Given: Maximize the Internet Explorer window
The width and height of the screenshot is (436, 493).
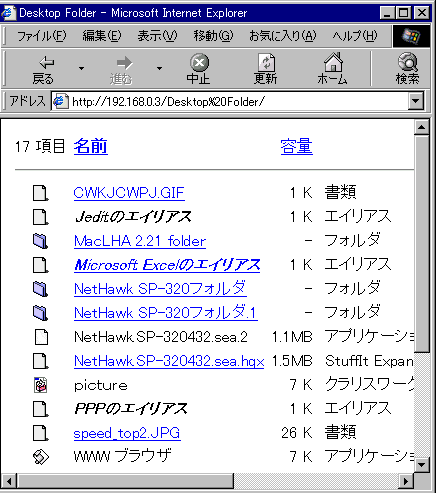Looking at the screenshot, I should point(404,13).
